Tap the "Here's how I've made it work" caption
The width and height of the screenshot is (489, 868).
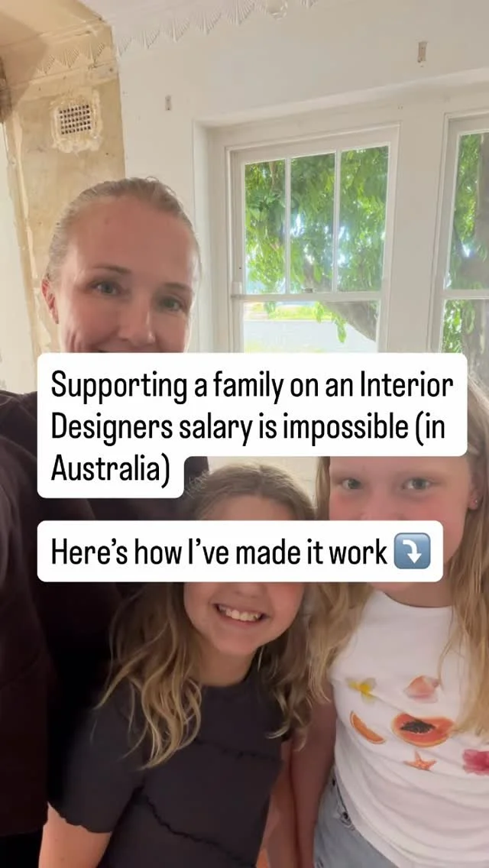219,552
